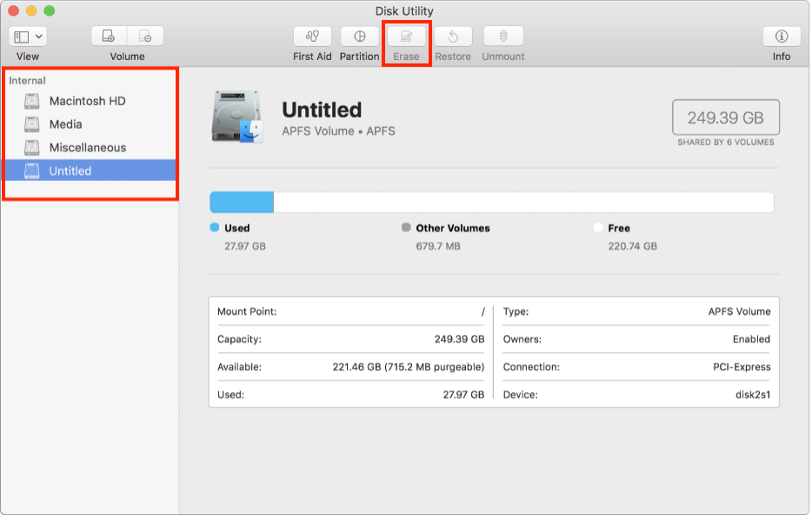Add a new volume with the Volume plus icon
Screen dimensions: 812x515
point(108,36)
